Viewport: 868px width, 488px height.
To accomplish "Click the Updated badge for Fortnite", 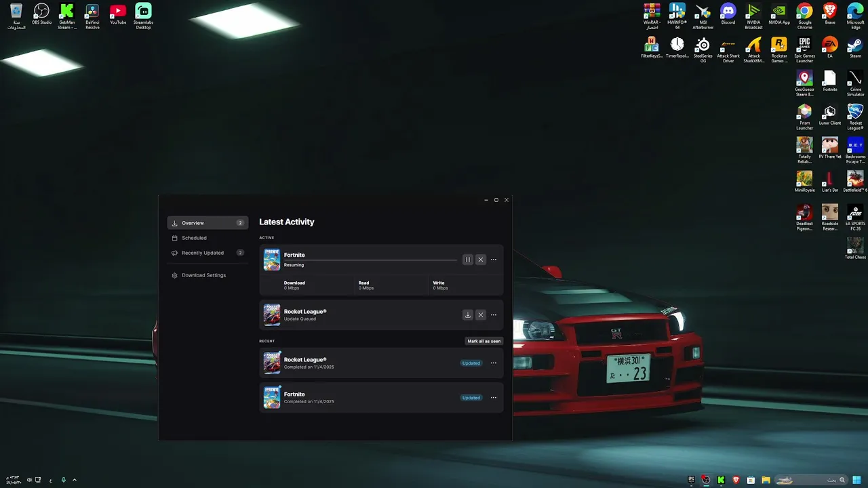I will (471, 397).
